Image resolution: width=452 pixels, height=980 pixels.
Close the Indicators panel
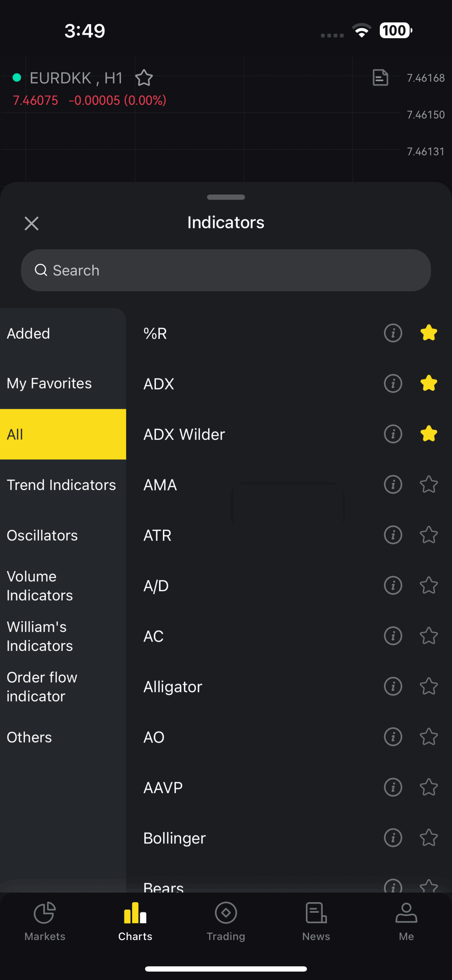click(32, 223)
